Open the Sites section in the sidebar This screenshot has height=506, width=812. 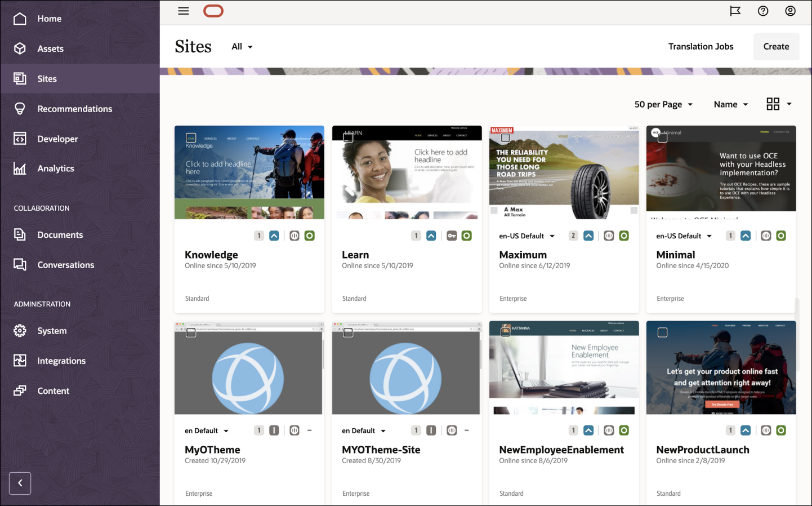coord(47,78)
